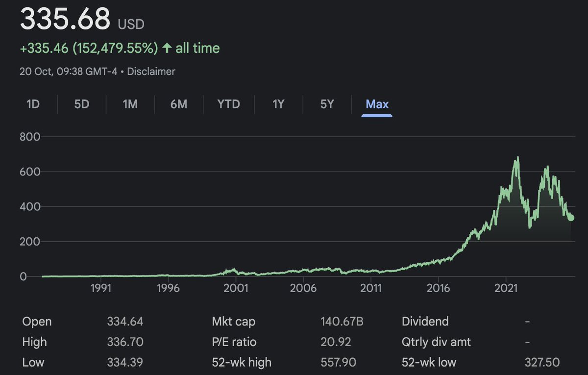The image size is (588, 375).
Task: Click the Low value 334.39
Action: 125,362
